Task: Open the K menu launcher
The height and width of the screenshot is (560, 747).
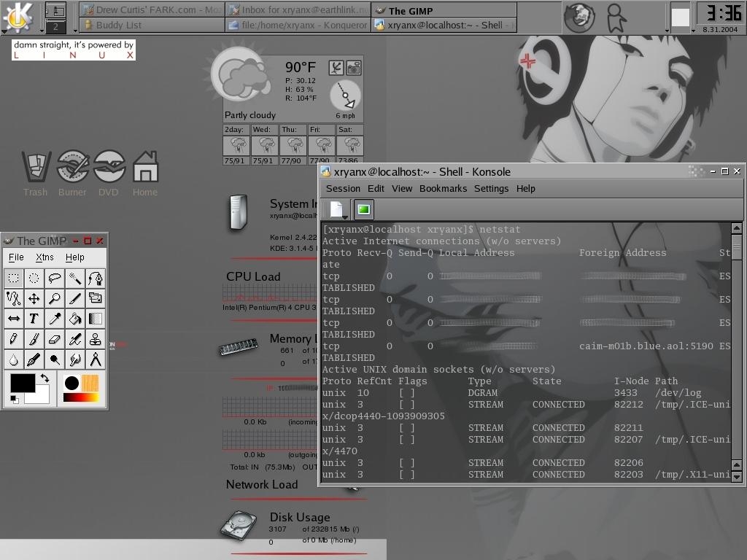Action: tap(18, 17)
